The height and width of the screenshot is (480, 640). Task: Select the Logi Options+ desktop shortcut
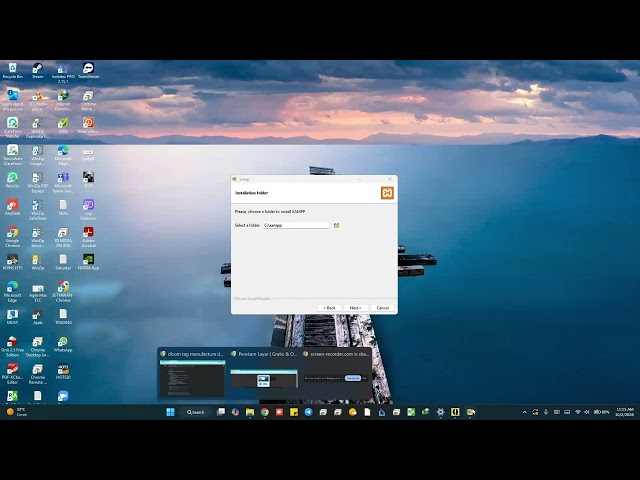coord(88,209)
